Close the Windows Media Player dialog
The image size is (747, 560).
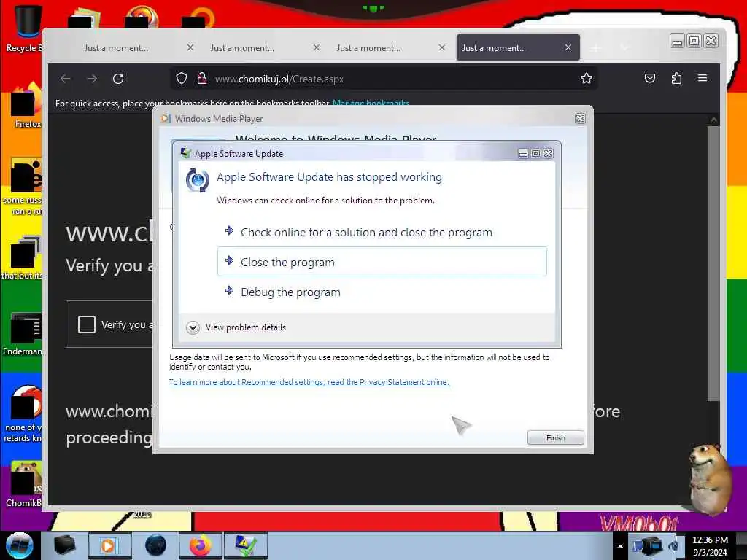pos(580,119)
